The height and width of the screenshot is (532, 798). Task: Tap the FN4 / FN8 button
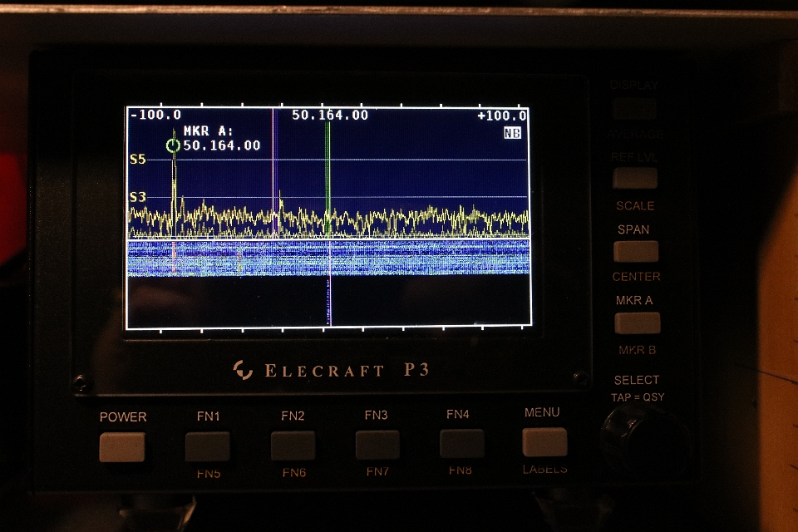pos(461,443)
